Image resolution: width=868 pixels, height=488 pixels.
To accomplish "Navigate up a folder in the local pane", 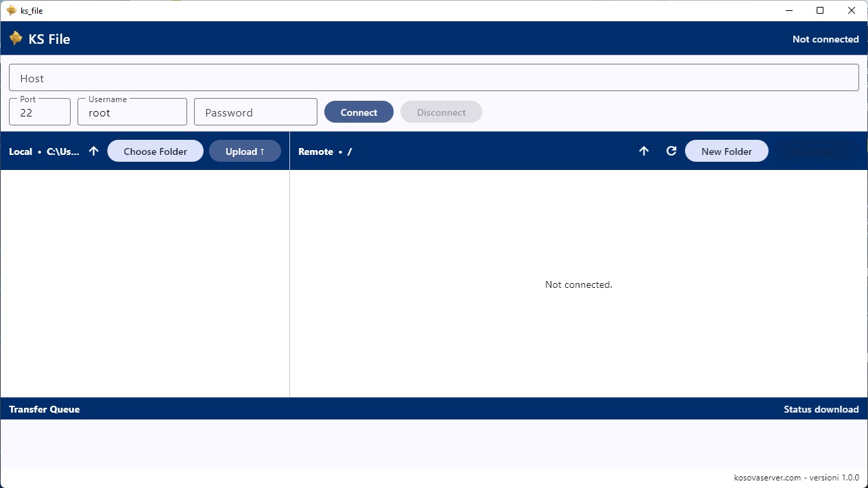I will click(x=94, y=151).
